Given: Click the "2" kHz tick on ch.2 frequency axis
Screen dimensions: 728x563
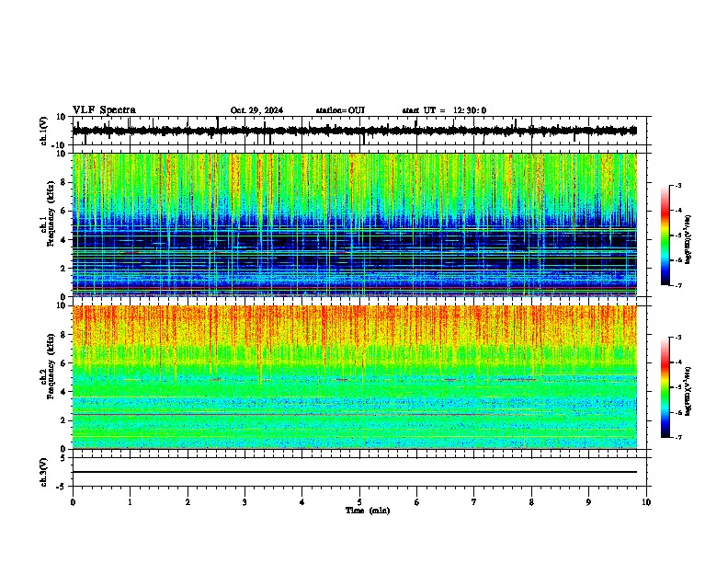Looking at the screenshot, I should point(63,420).
